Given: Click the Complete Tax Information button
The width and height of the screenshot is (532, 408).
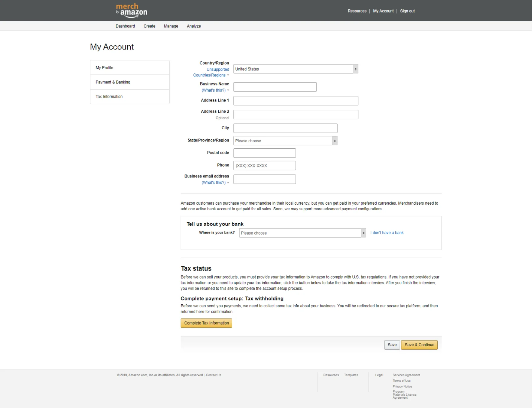Looking at the screenshot, I should 206,323.
